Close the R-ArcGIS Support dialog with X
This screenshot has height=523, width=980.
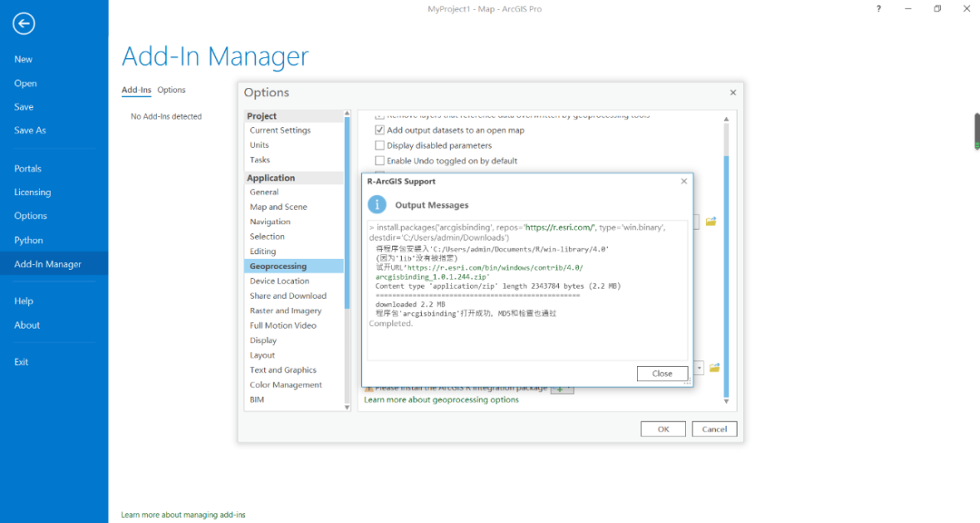click(x=684, y=182)
